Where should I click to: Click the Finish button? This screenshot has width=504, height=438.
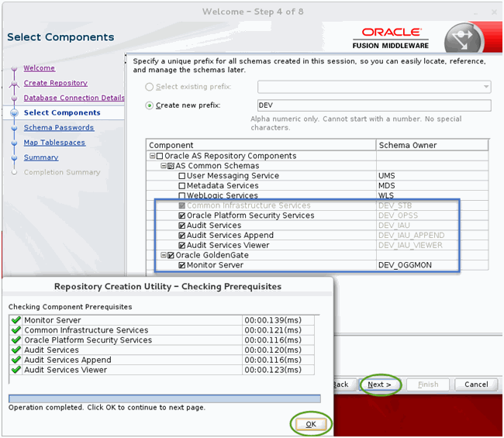pyautogui.click(x=428, y=385)
